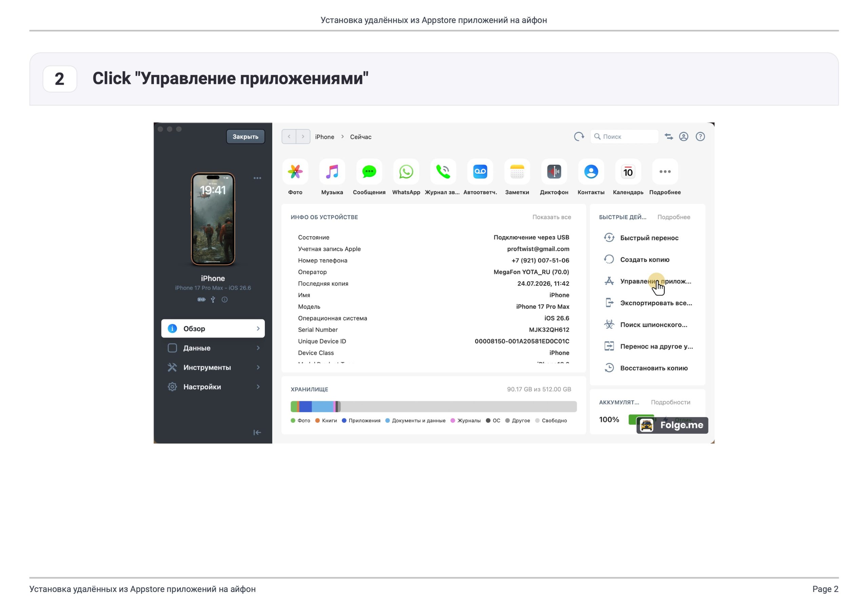Image resolution: width=868 pixels, height=613 pixels.
Task: Click Восстановить копию quick action
Action: click(647, 368)
